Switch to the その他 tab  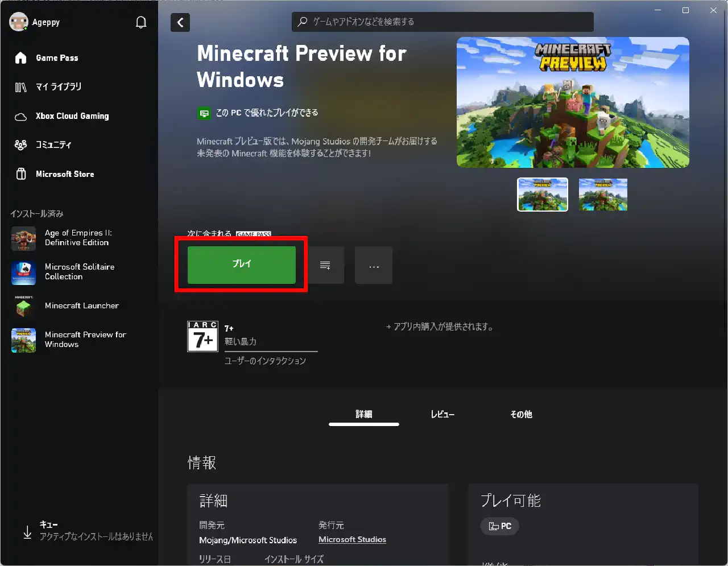pos(521,415)
